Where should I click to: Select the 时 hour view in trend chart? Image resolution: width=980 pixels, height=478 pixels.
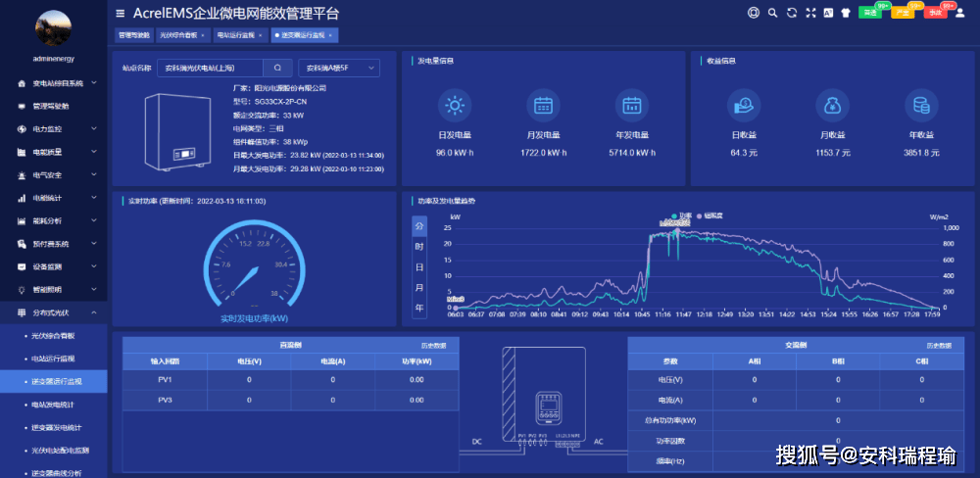419,247
